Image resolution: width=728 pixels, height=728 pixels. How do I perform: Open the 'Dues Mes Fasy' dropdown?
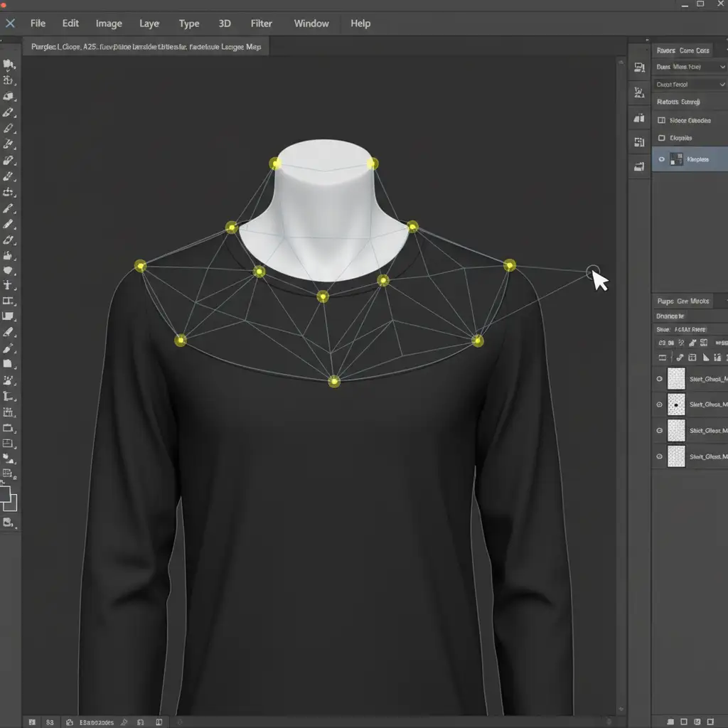click(689, 67)
